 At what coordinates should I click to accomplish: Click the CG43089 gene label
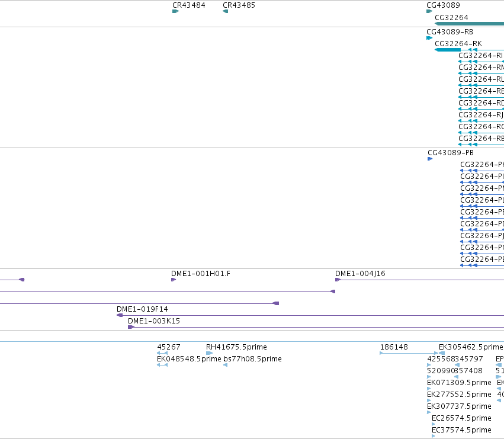click(443, 5)
